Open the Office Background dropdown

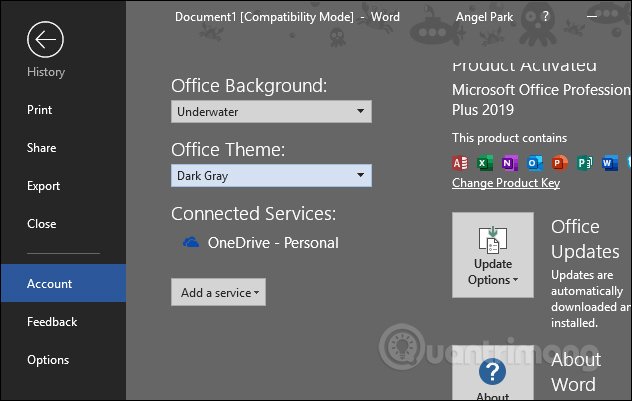click(271, 112)
